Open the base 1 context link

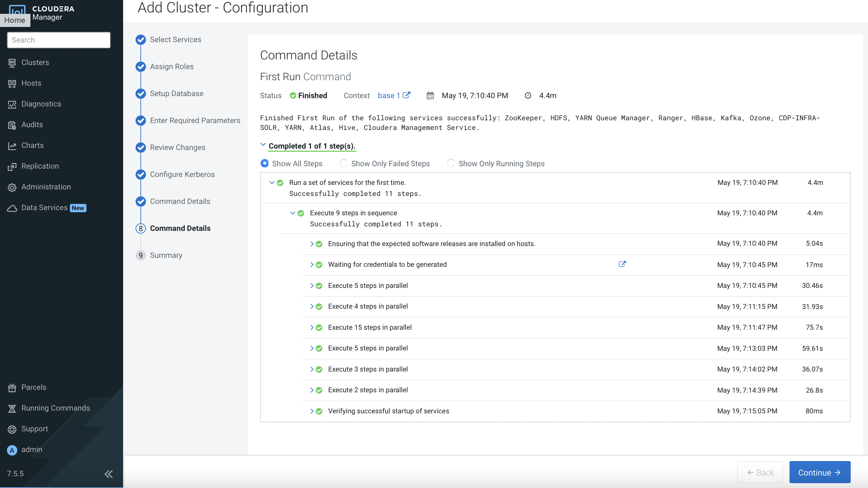[389, 95]
